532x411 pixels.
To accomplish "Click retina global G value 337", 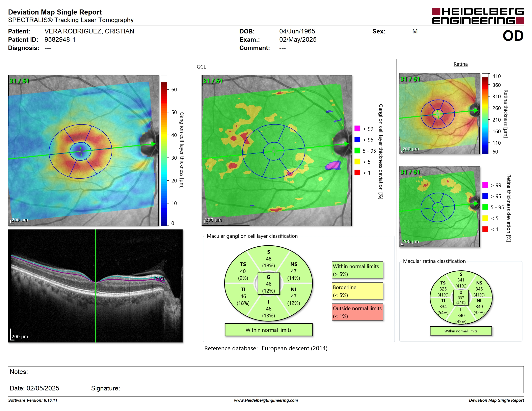I will click(461, 298).
